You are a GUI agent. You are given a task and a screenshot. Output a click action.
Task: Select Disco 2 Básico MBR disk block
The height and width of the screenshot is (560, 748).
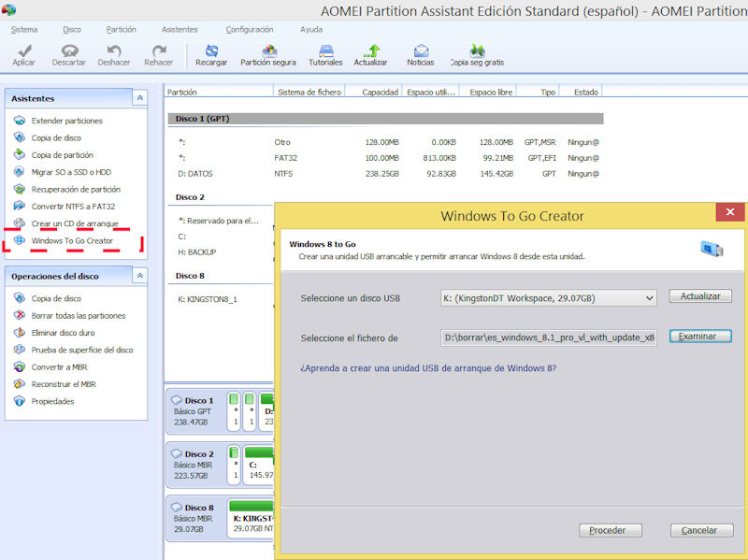[x=195, y=465]
